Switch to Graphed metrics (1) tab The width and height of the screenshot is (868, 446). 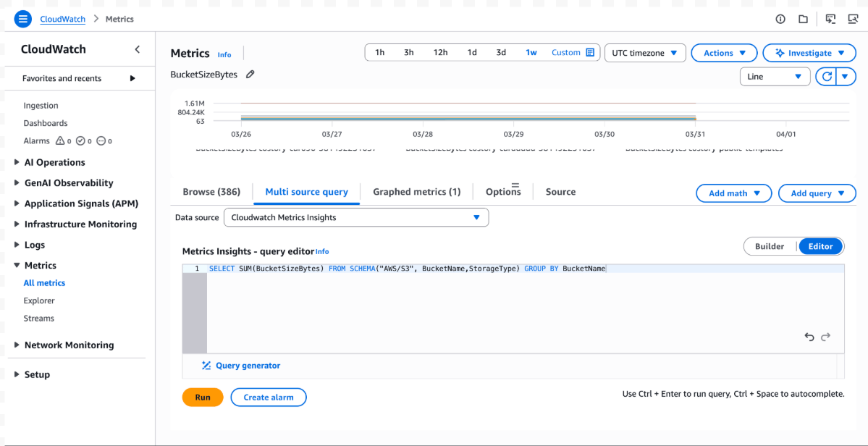417,191
